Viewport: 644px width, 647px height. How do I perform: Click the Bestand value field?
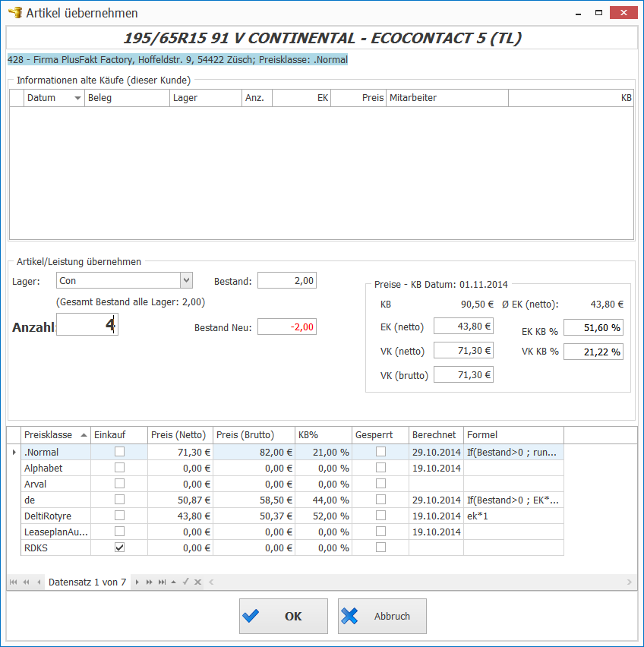point(287,280)
